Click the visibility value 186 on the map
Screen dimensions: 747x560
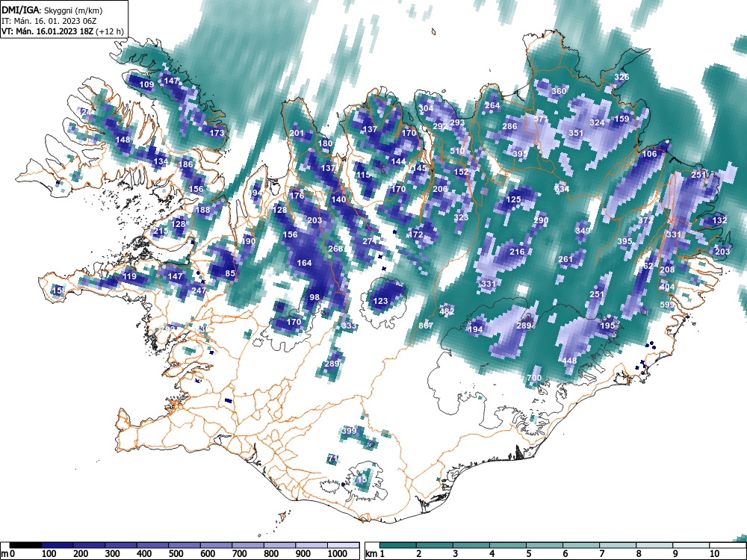(x=185, y=165)
